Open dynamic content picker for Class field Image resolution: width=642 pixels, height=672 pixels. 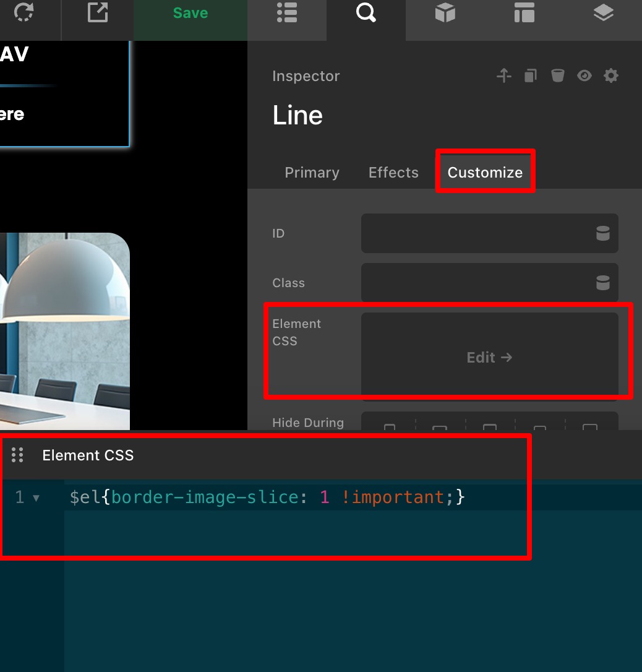pos(602,283)
